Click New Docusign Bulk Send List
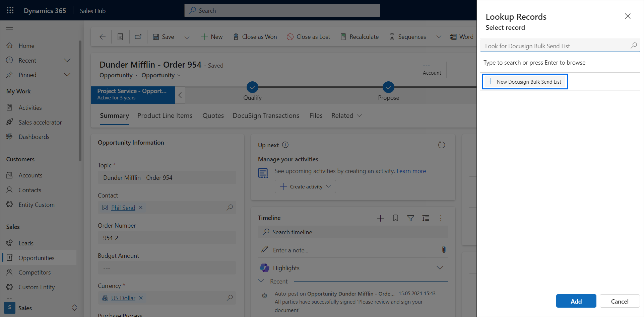Image resolution: width=644 pixels, height=317 pixels. (525, 82)
